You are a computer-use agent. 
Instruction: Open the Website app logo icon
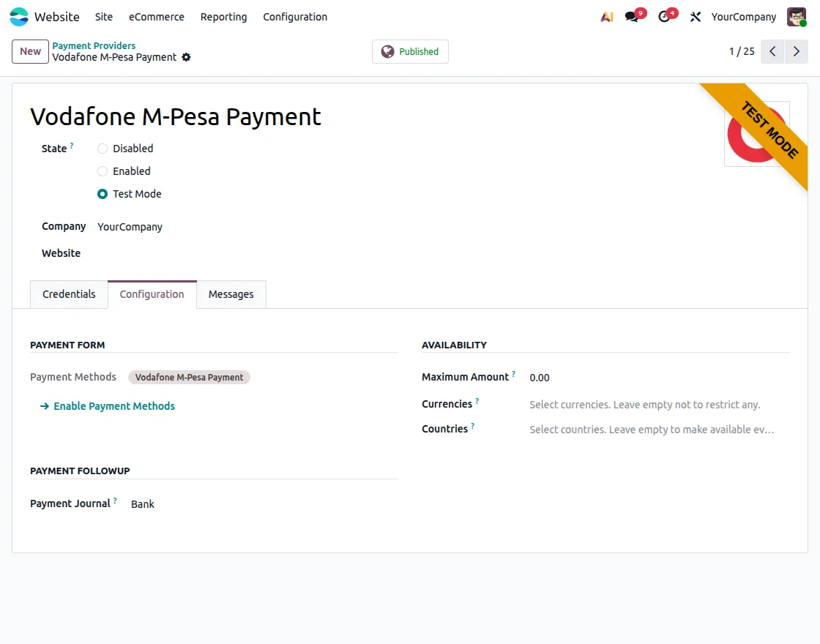[19, 17]
